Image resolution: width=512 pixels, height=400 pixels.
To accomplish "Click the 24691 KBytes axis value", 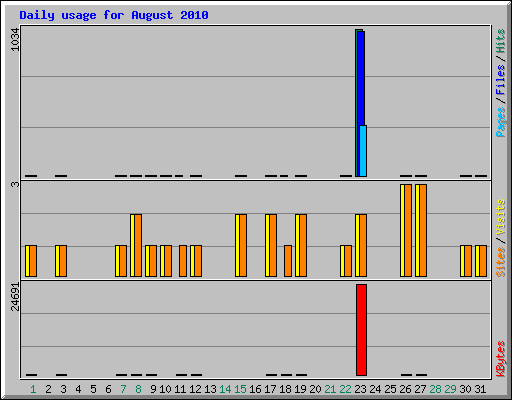I will tap(15, 297).
